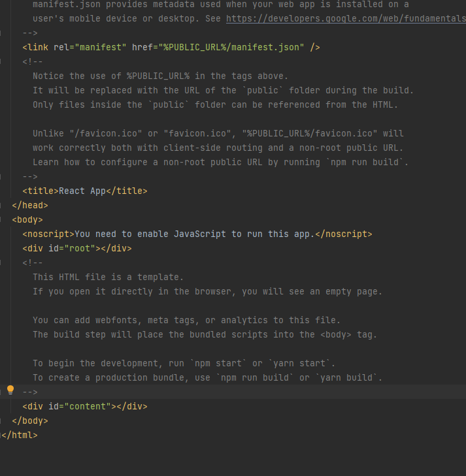Click the closing </head> tag
466x476 pixels.
(x=30, y=206)
